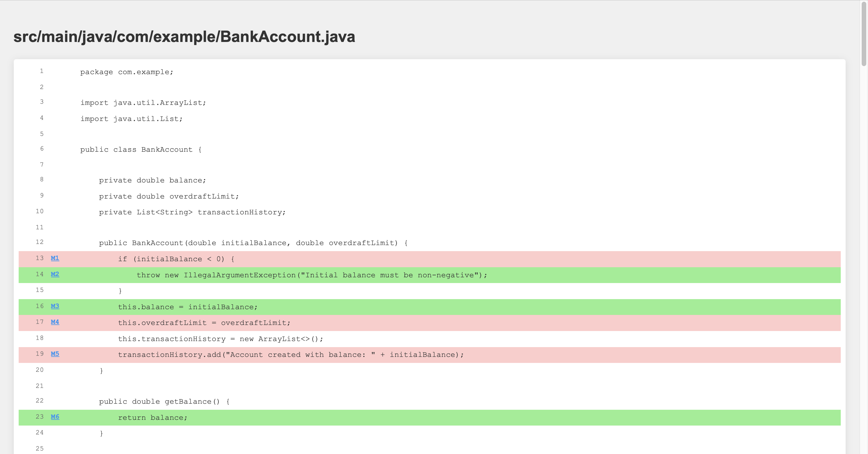This screenshot has width=868, height=454.
Task: Click the M3 mutation marker on line 16
Action: (55, 306)
